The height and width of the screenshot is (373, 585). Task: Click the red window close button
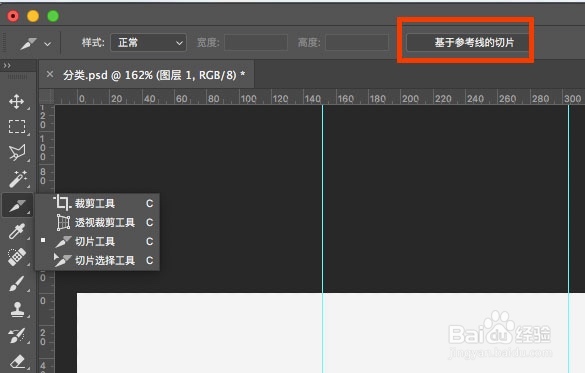pyautogui.click(x=13, y=16)
